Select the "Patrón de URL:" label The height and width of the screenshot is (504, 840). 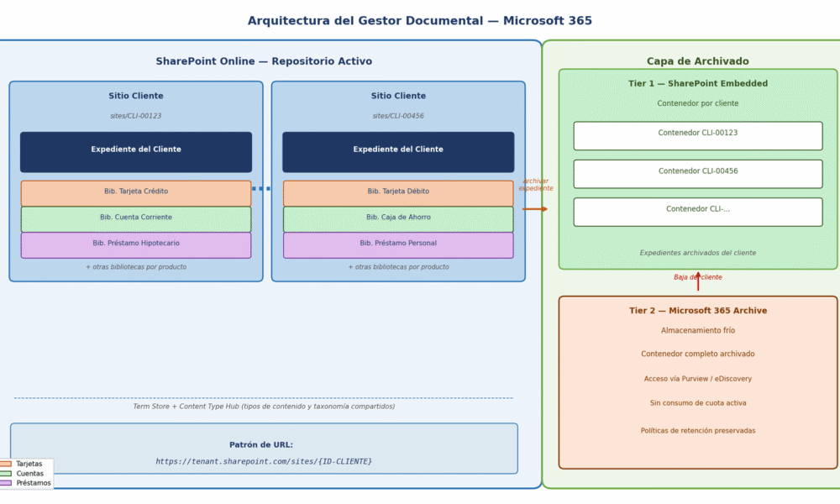tap(261, 444)
